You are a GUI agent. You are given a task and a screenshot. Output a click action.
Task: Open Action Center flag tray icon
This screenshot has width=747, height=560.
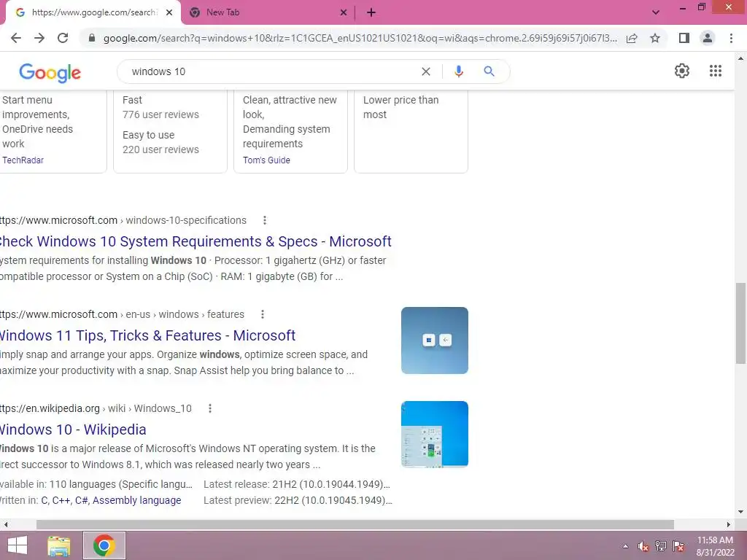[x=678, y=546]
